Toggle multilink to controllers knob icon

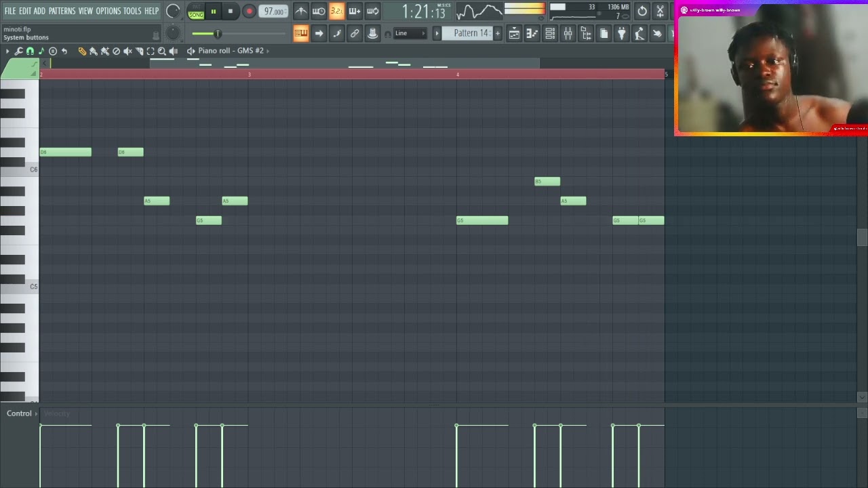[x=372, y=33]
